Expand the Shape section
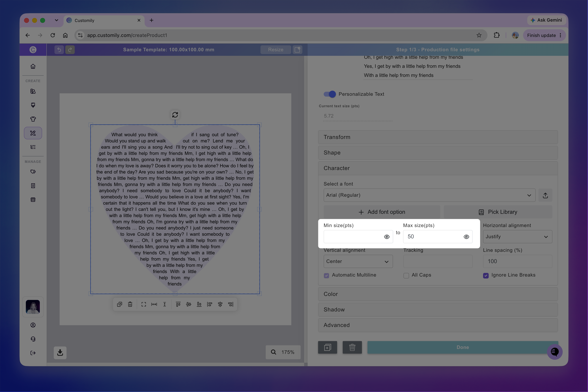 [x=438, y=153]
